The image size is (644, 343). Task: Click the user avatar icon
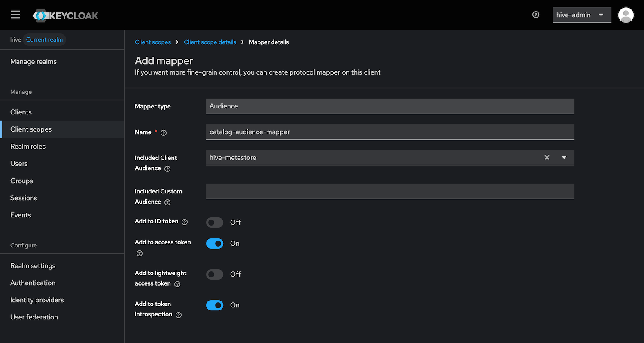[626, 15]
